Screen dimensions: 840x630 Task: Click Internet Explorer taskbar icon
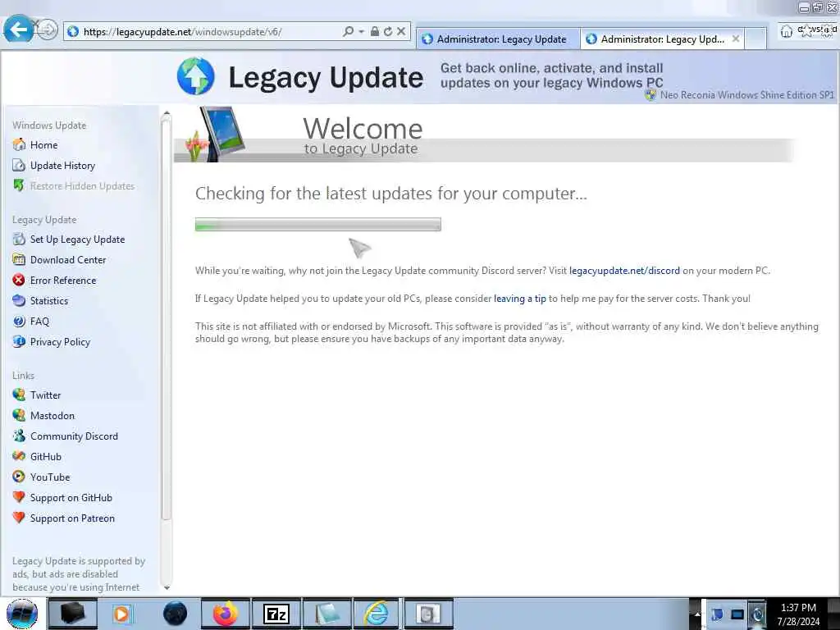click(x=377, y=614)
